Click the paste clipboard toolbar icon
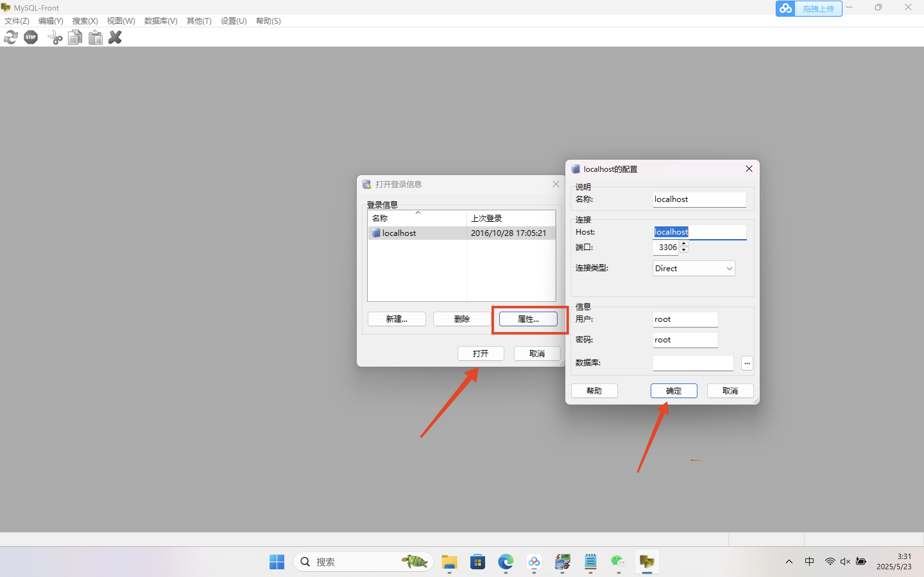This screenshot has width=924, height=577. click(96, 38)
